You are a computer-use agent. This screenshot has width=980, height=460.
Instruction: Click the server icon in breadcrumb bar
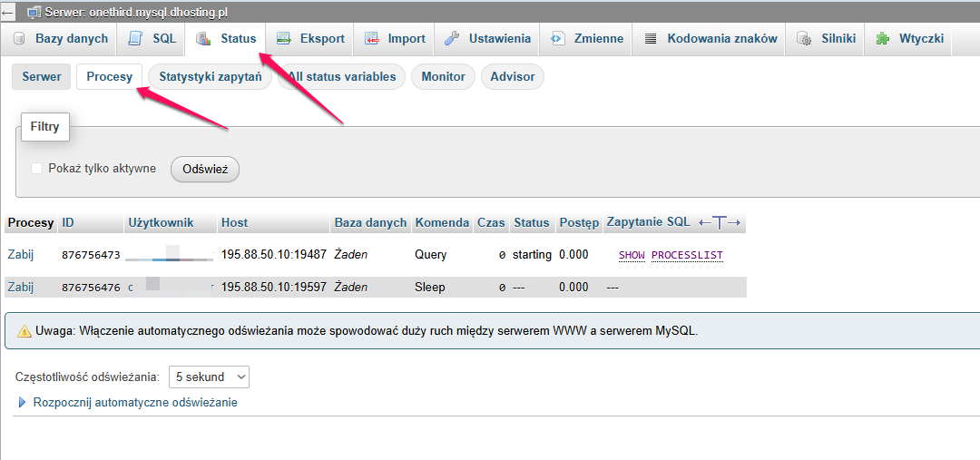tap(34, 12)
